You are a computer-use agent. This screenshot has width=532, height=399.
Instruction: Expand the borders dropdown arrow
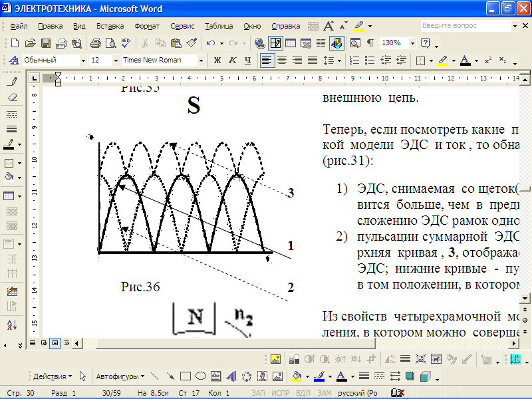coord(431,61)
